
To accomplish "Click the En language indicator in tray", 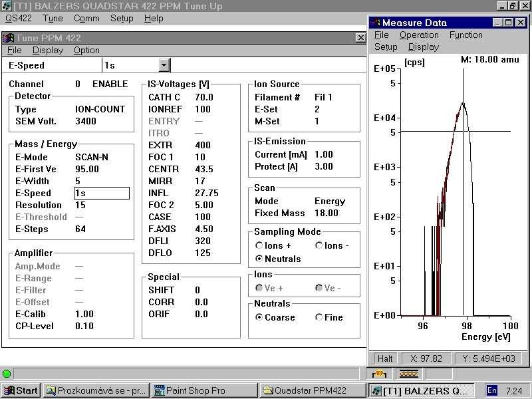I will tap(492, 390).
